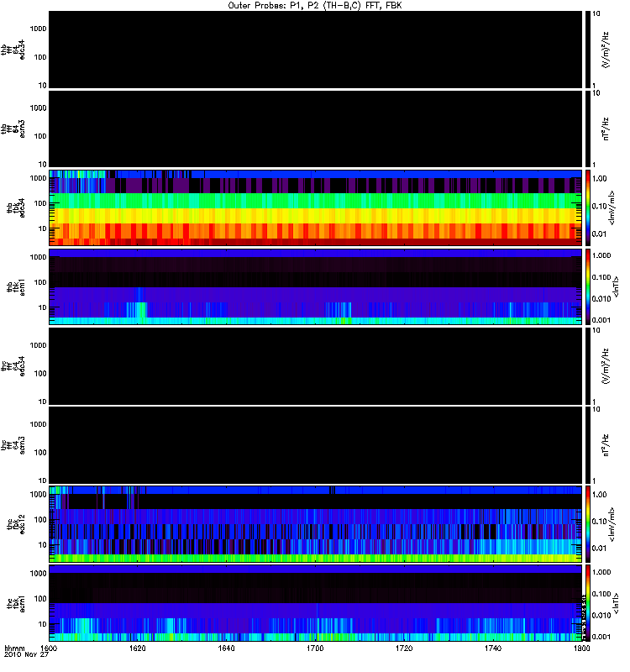
Task: Click the thc fbk edc12 spectrogram panel
Action: 315,523
